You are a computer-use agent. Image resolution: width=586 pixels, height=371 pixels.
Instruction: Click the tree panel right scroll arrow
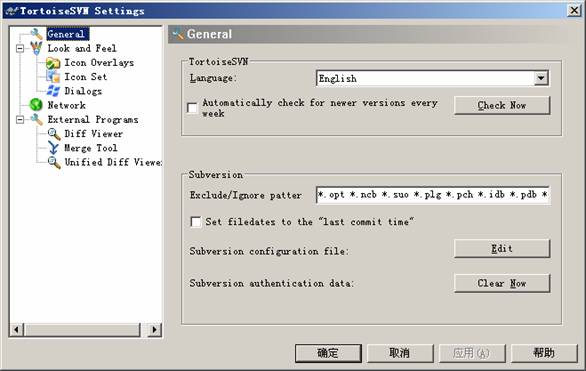(x=154, y=330)
